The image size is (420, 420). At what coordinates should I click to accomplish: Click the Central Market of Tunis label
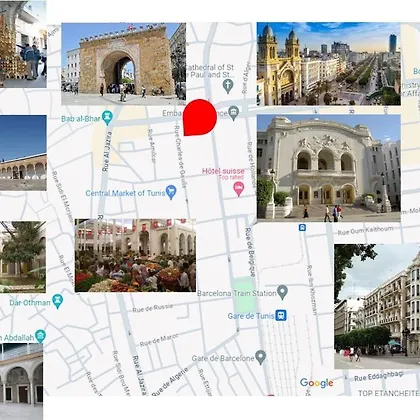pyautogui.click(x=125, y=193)
